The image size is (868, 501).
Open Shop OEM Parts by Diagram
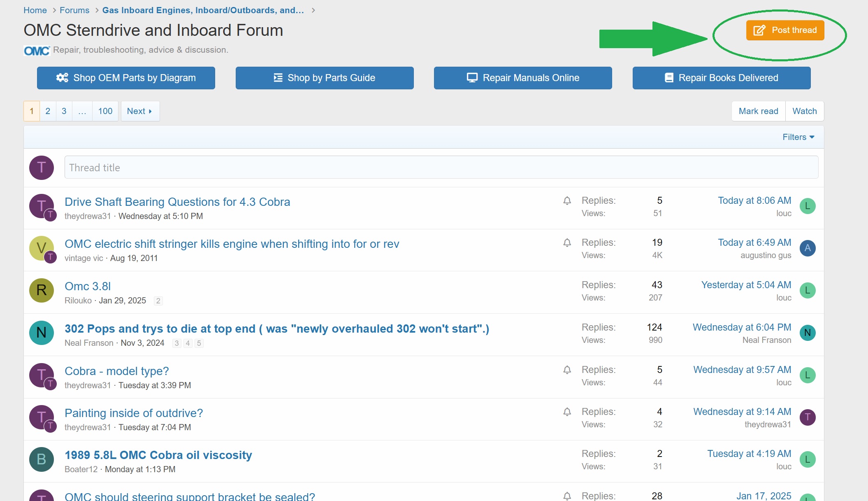click(x=126, y=78)
